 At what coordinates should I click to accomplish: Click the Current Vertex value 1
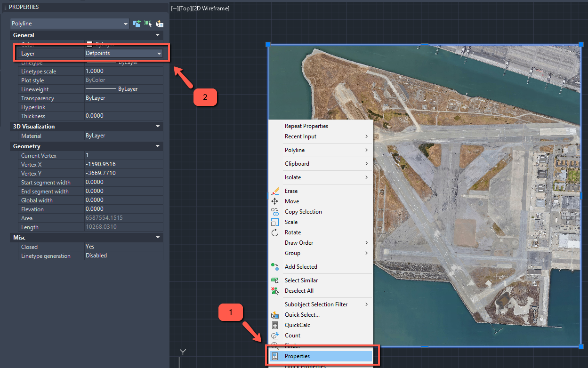click(124, 156)
